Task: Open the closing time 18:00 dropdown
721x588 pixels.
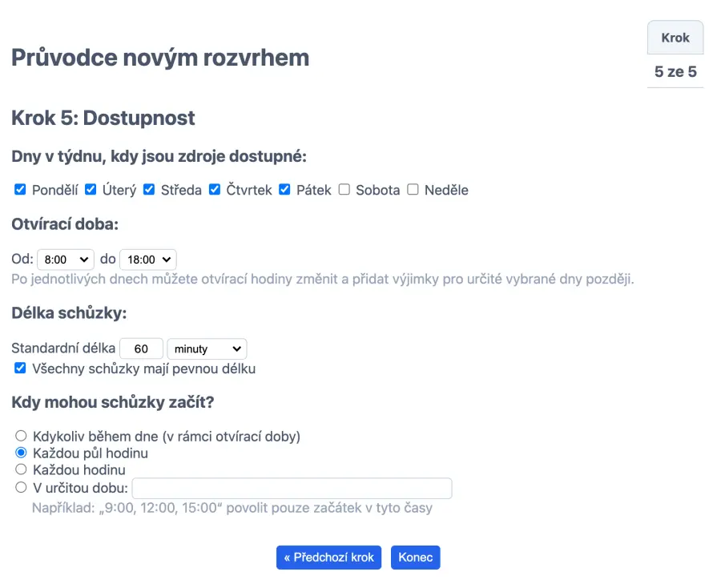Action: pyautogui.click(x=148, y=260)
